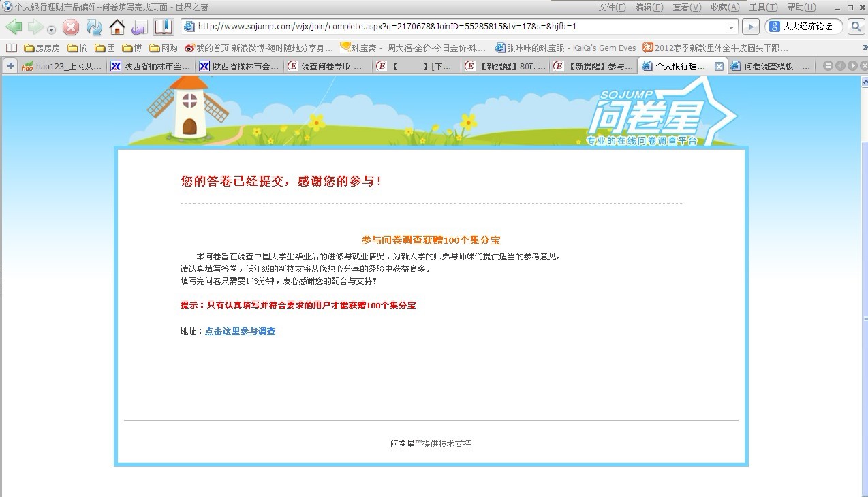Click the 参与问卷调查获赠100个集分宝 heading

coord(431,240)
